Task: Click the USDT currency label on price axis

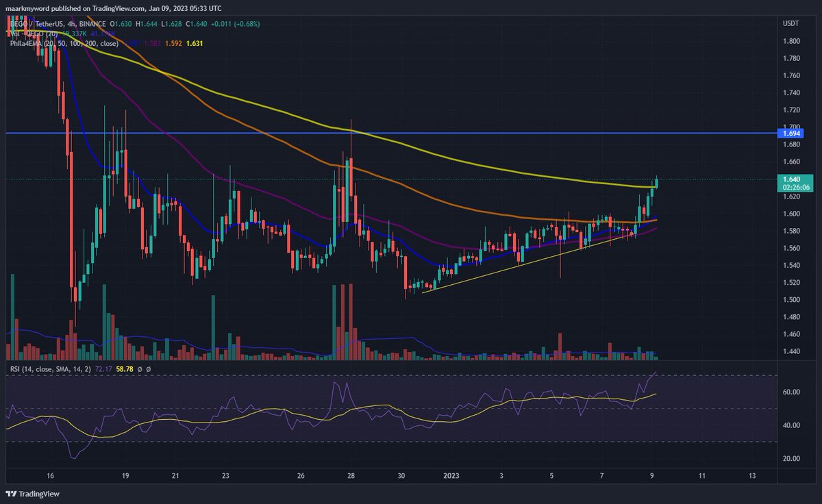Action: click(x=790, y=23)
